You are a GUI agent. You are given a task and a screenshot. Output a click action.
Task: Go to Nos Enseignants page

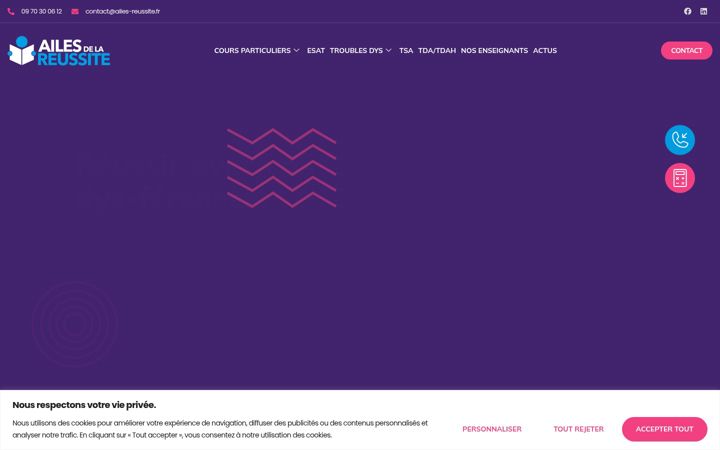(x=494, y=51)
